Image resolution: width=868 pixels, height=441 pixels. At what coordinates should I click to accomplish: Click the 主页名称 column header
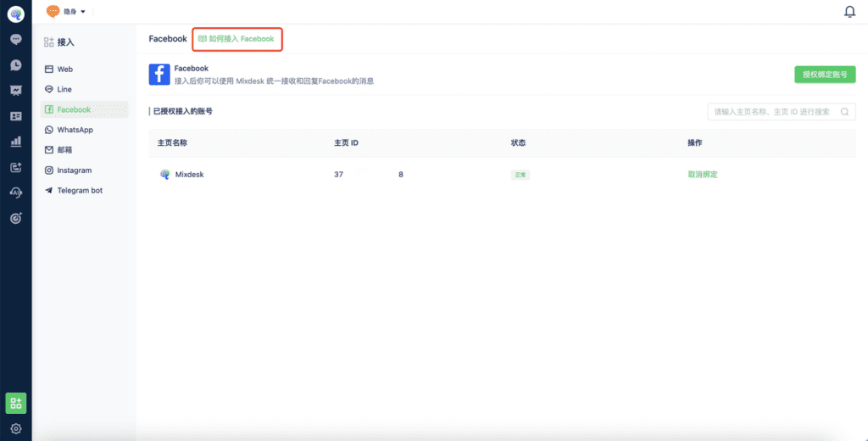click(172, 142)
